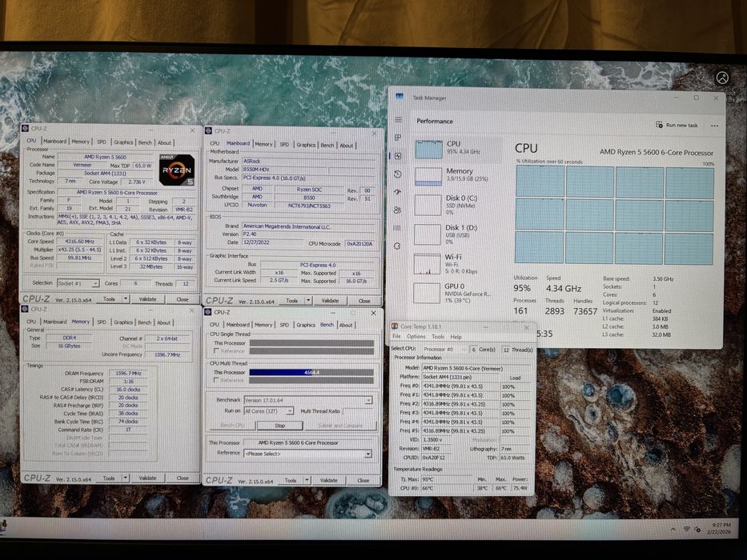Open Startup apps in Task Manager sidebar
The image size is (747, 560).
tap(398, 192)
